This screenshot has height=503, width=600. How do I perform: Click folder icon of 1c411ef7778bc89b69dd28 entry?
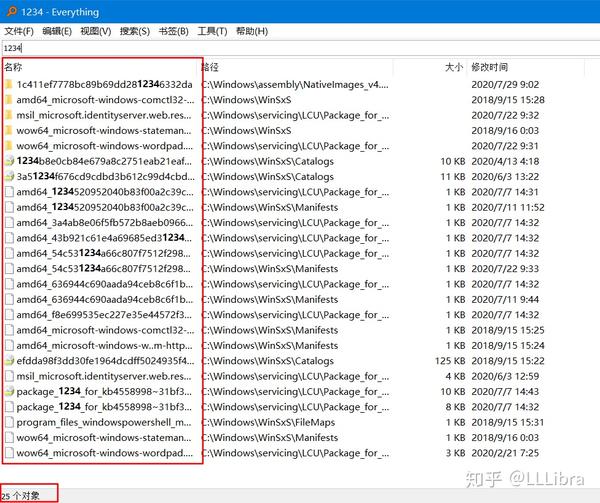[x=9, y=84]
